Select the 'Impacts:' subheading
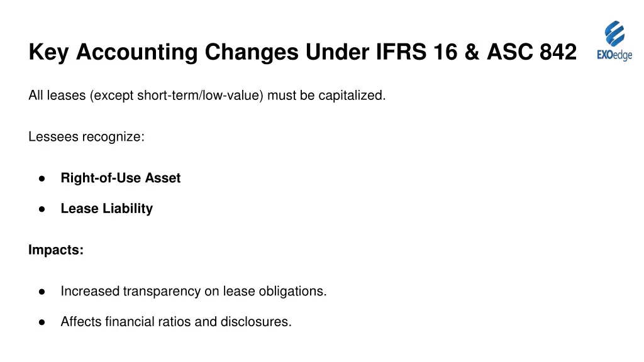The image size is (644, 362). coord(56,250)
